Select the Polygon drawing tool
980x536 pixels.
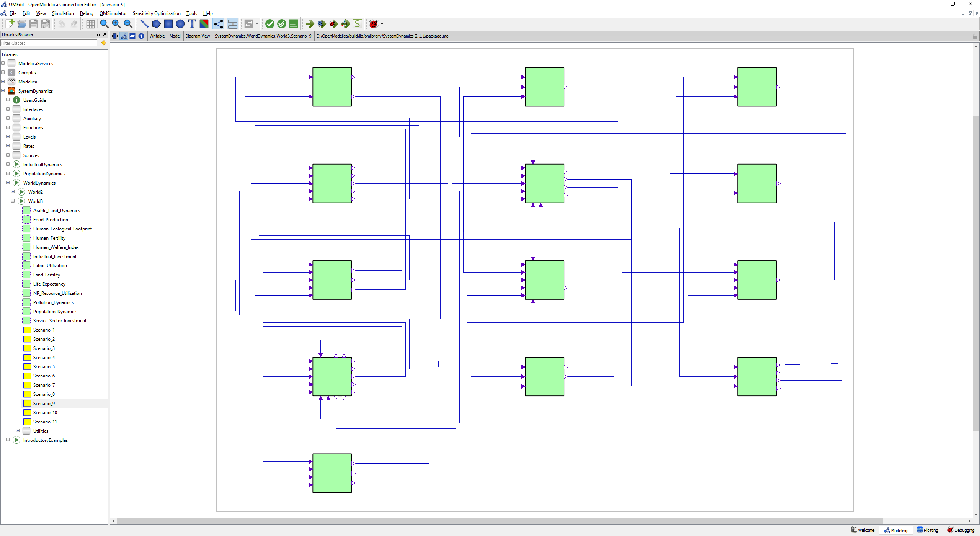point(156,24)
